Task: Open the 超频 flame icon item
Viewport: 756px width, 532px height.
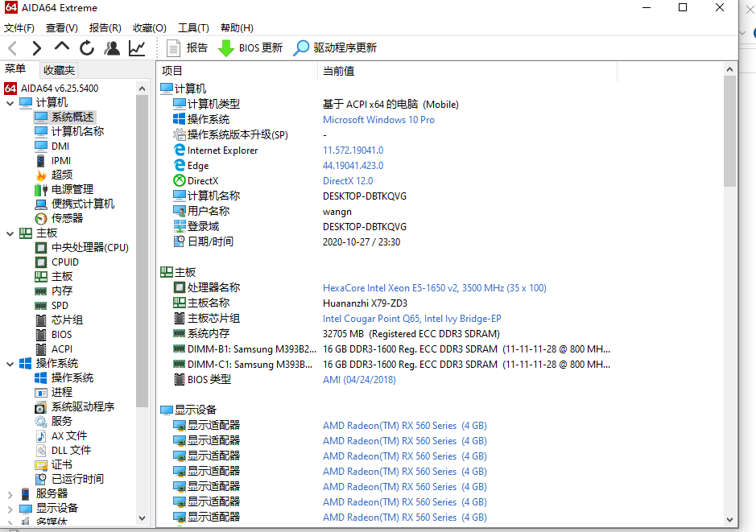Action: 54,175
